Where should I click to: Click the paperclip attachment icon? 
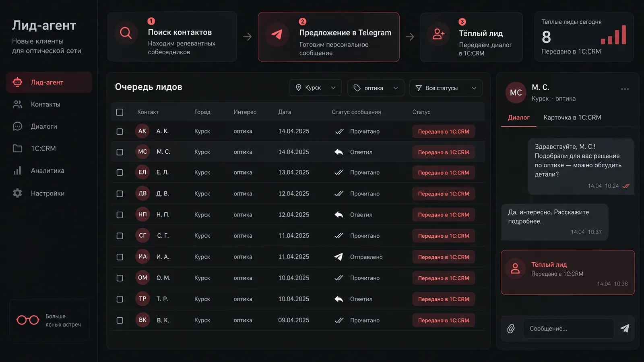pos(511,329)
